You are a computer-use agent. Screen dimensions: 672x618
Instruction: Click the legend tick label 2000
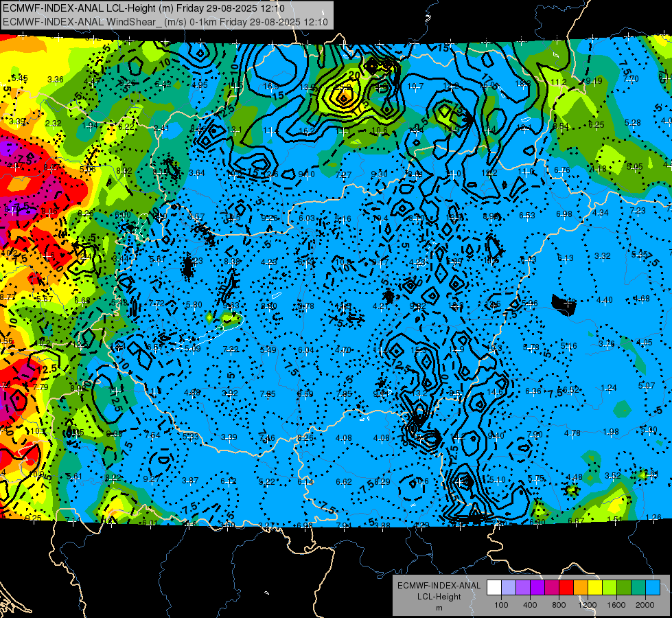pyautogui.click(x=645, y=605)
